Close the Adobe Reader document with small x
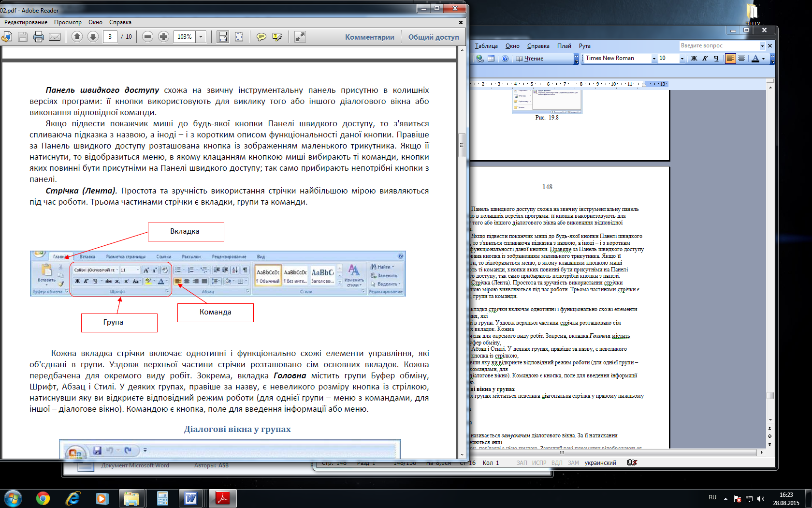The height and width of the screenshot is (508, 812). point(461,22)
